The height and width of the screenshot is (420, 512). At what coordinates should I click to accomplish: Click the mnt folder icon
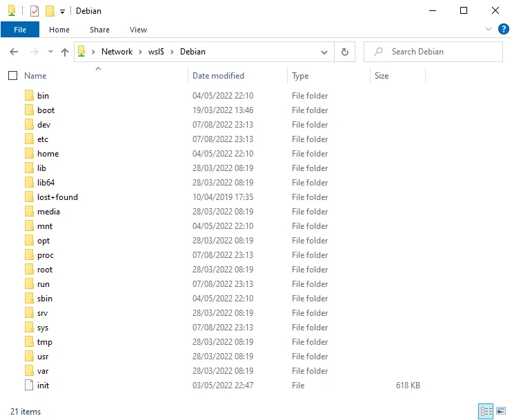[x=29, y=226]
